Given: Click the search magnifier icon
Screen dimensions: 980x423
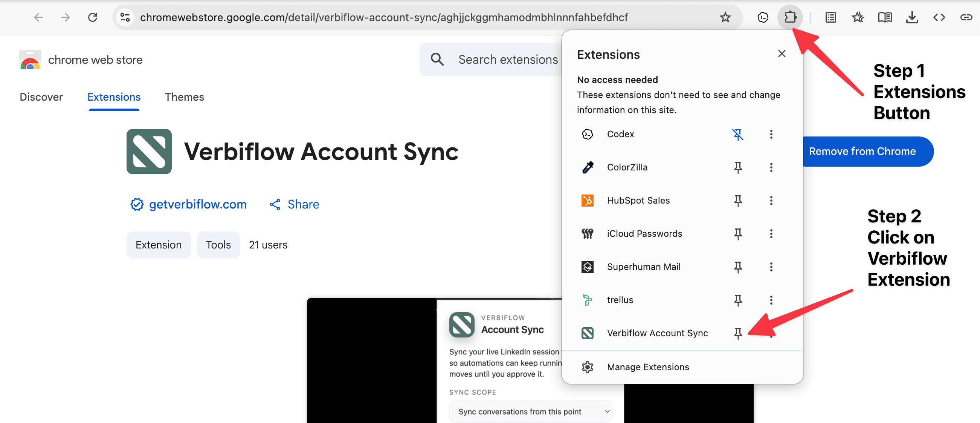Looking at the screenshot, I should [437, 60].
